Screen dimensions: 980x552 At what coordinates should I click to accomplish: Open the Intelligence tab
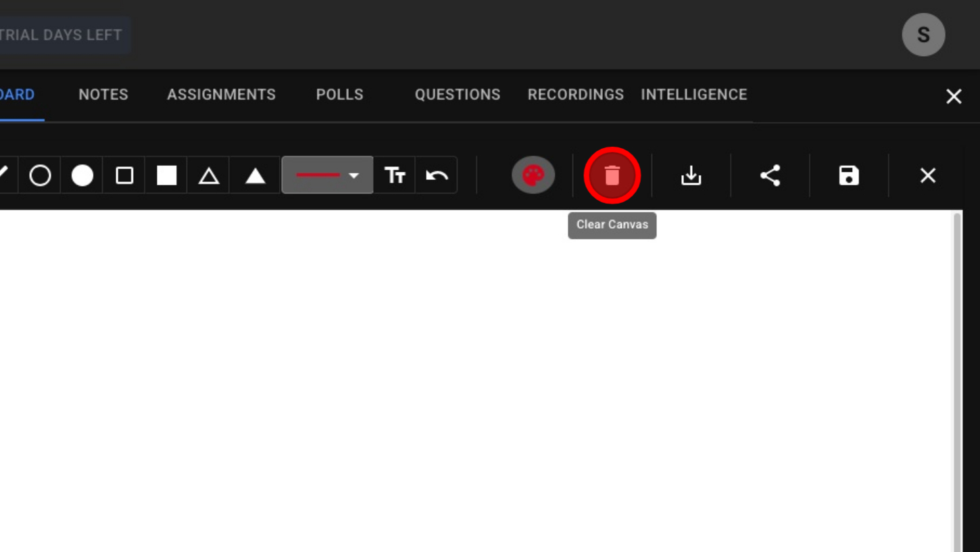(693, 95)
